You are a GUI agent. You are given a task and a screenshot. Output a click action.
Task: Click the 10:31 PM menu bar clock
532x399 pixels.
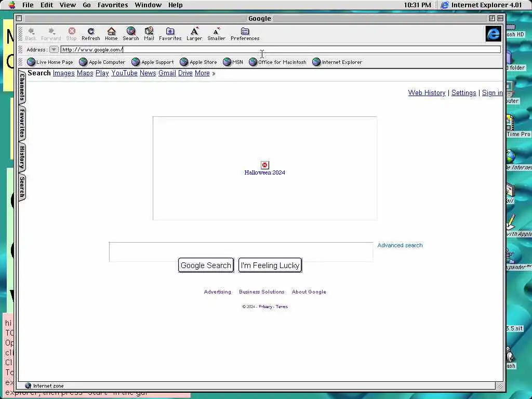pos(417,5)
